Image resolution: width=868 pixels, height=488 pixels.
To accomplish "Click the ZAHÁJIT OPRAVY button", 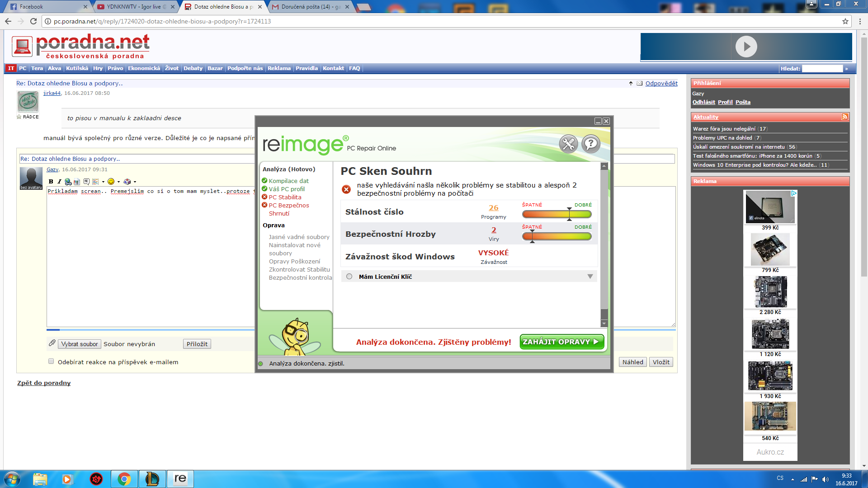I will click(561, 342).
